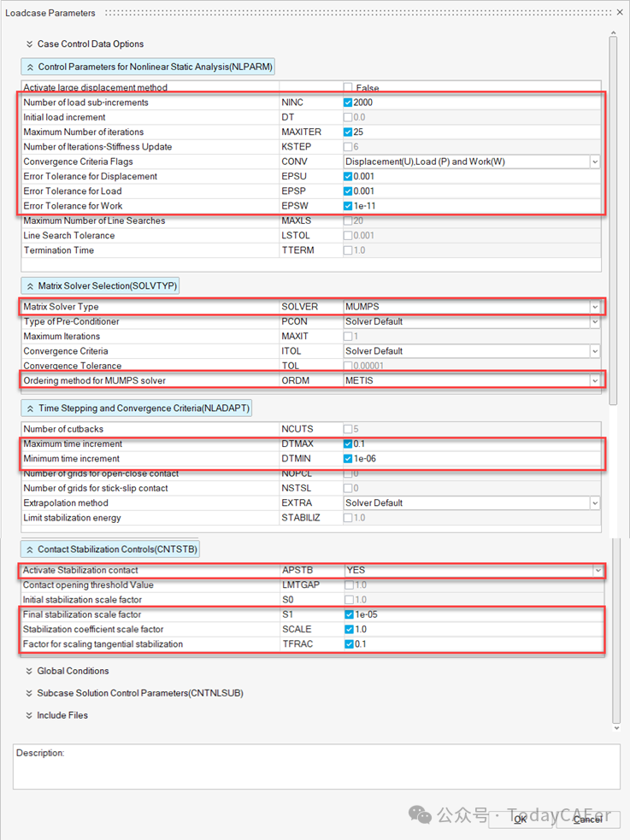
Task: Collapse Contact Stabilization Controls(CNTSTB) section
Action: coord(110,549)
